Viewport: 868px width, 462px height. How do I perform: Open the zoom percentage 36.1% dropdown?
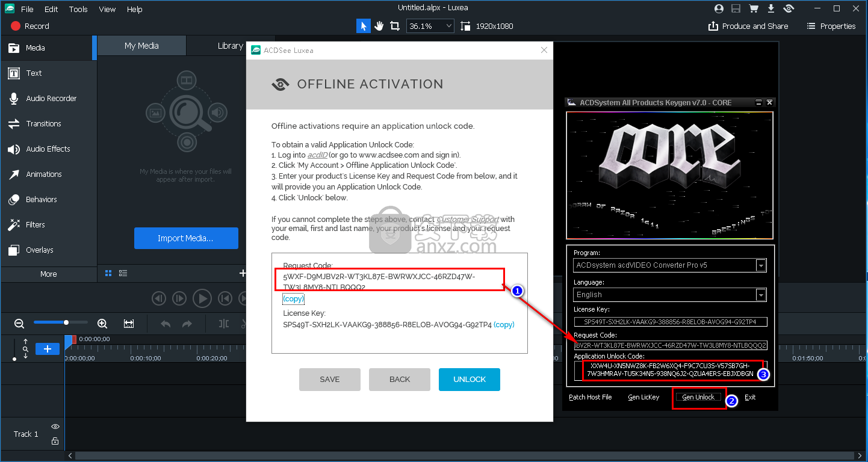[431, 26]
